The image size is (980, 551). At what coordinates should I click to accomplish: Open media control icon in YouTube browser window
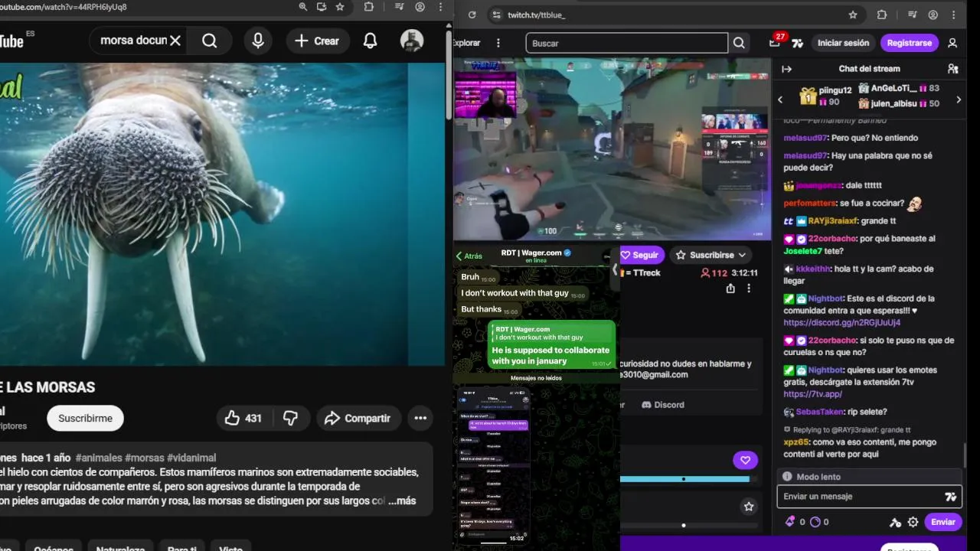click(x=399, y=7)
